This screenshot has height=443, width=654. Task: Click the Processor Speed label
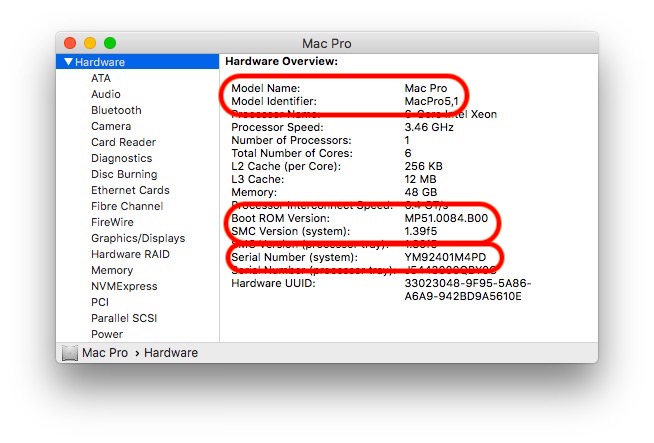coord(277,127)
